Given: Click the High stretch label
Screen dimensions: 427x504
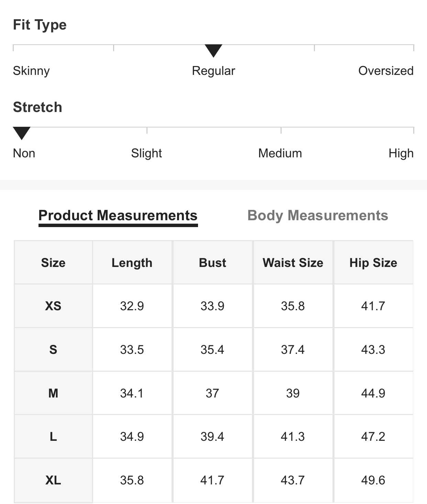Looking at the screenshot, I should coord(401,153).
